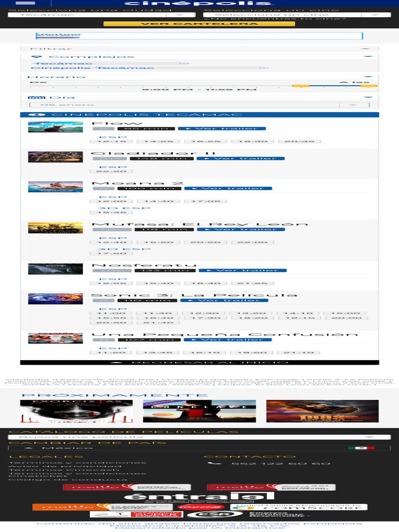Screen dimensions: 399x532
Task: Open the Sonic 3 movie poster
Action: pyautogui.click(x=55, y=299)
